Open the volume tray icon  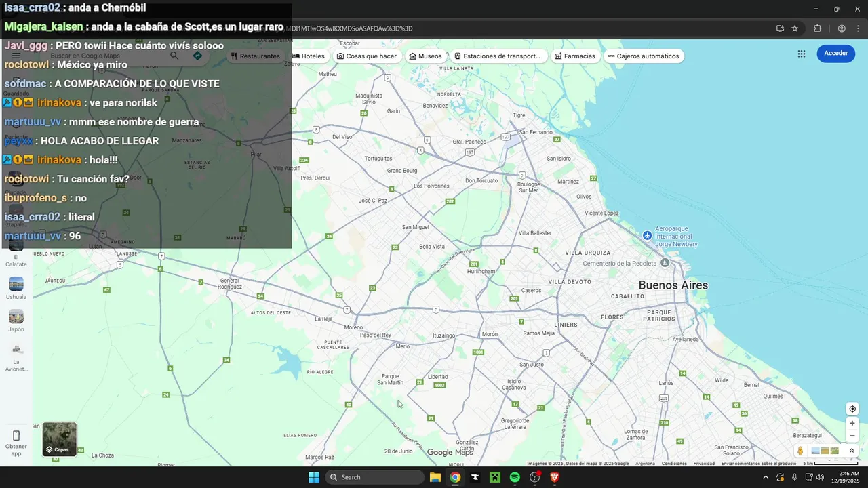[821, 477]
